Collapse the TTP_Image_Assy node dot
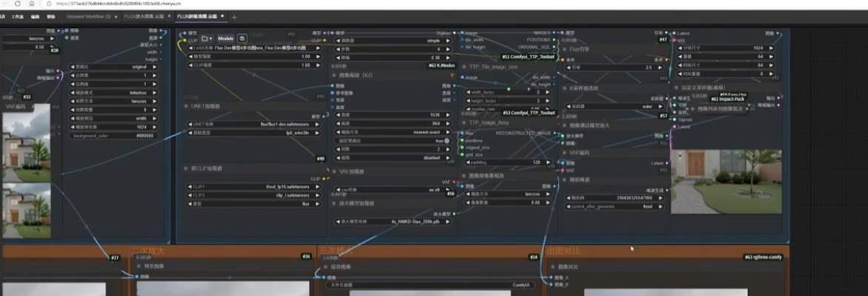This screenshot has height=296, width=868. tap(464, 122)
